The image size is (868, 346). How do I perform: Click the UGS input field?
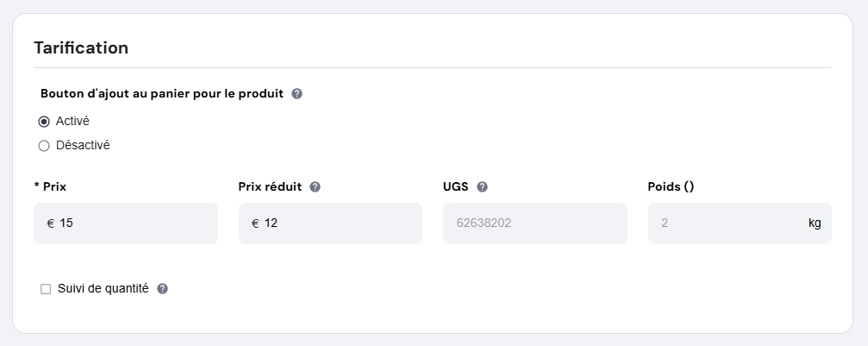534,223
